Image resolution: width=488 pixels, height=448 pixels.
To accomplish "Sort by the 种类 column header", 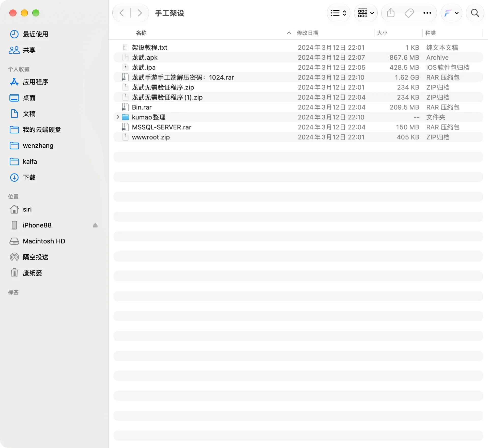I will (x=431, y=33).
